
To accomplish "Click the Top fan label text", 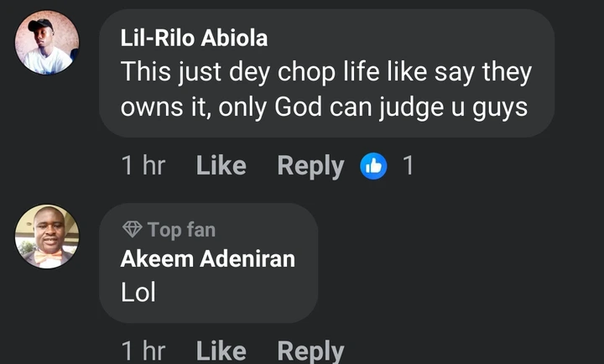I will point(181,230).
